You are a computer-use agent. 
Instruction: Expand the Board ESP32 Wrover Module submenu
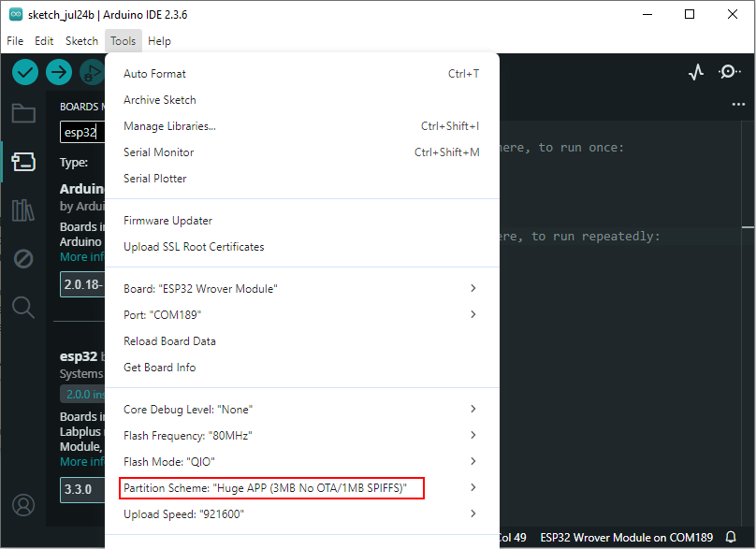tap(302, 288)
